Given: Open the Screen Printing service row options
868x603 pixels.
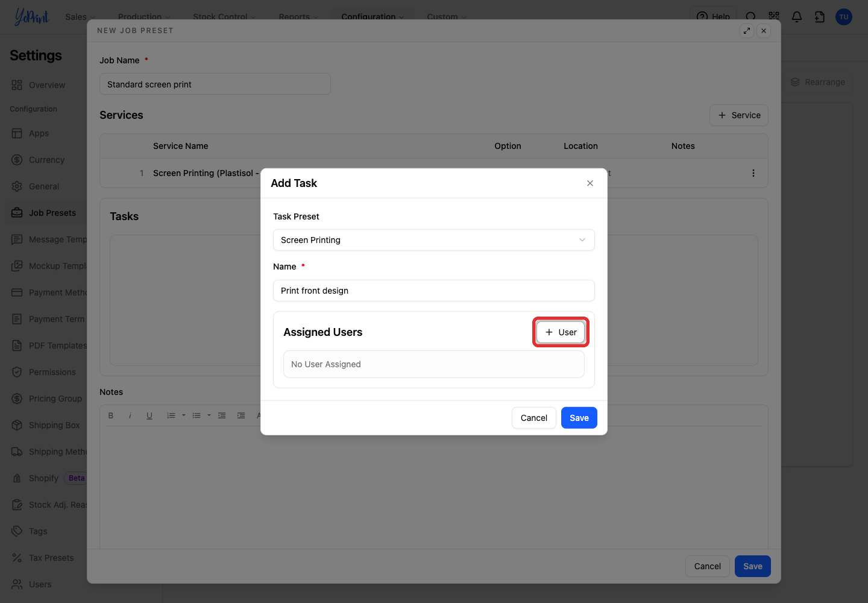Looking at the screenshot, I should click(753, 173).
